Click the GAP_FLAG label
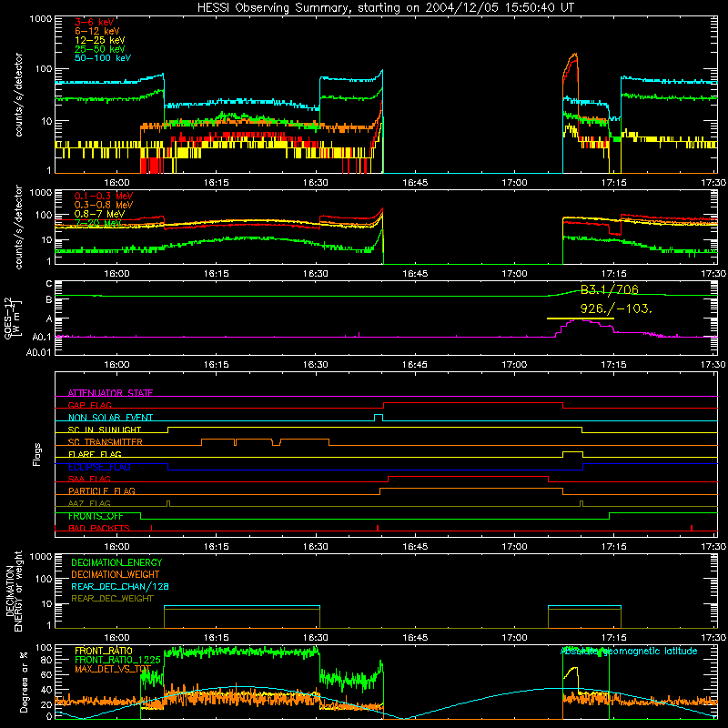Screen dimensions: 728x728 click(89, 405)
